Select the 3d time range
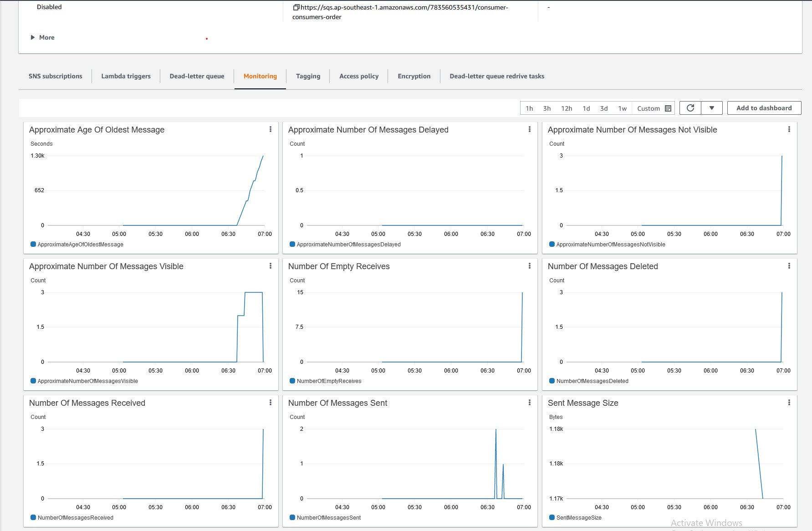The image size is (812, 531). tap(604, 108)
